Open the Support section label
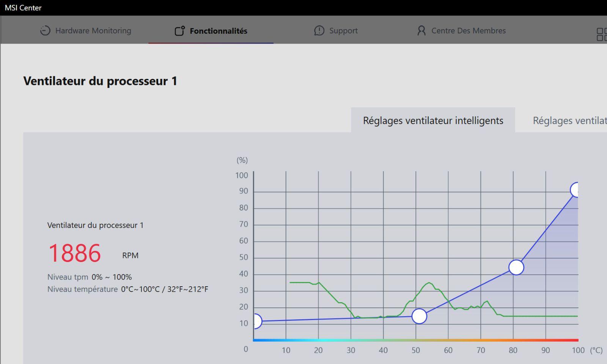Viewport: 607px width, 364px height. tap(343, 31)
